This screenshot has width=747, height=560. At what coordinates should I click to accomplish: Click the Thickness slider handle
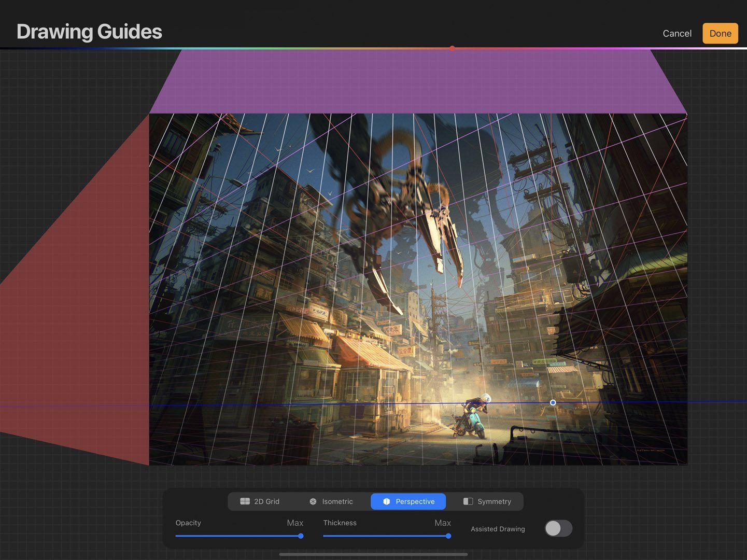pyautogui.click(x=448, y=536)
